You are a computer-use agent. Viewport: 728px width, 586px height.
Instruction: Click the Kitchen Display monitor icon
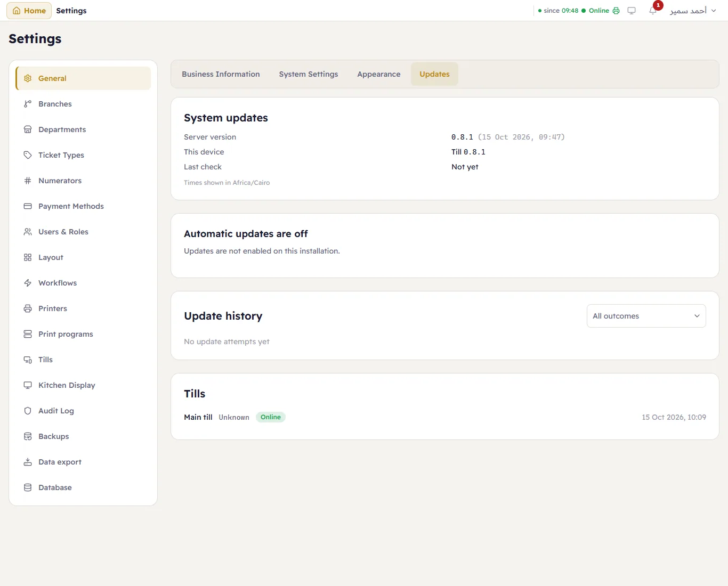point(28,385)
